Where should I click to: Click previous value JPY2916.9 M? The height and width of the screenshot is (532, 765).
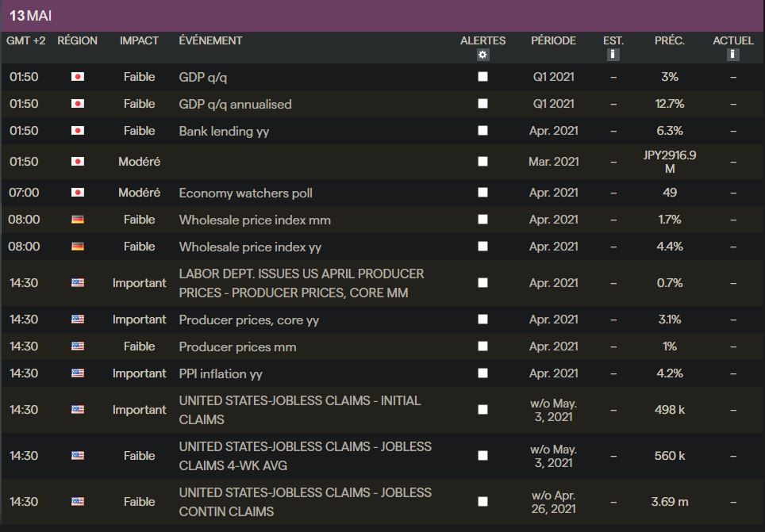[x=670, y=162]
